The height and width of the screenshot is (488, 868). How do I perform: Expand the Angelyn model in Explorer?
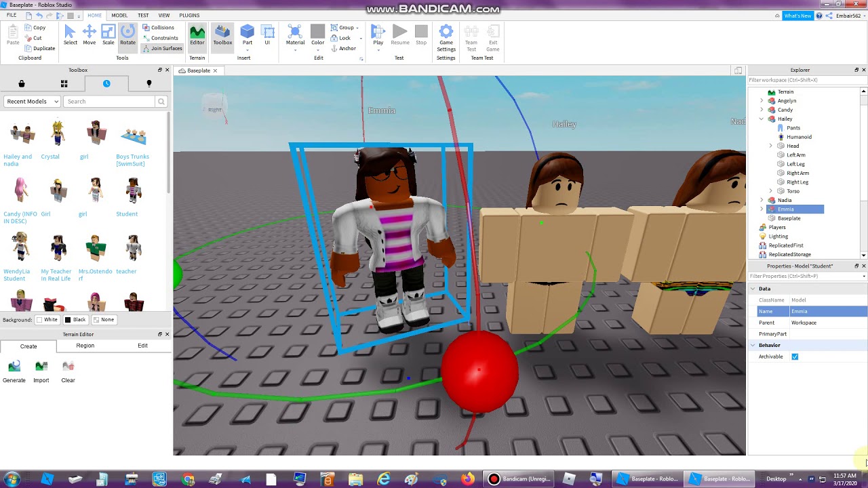point(762,101)
